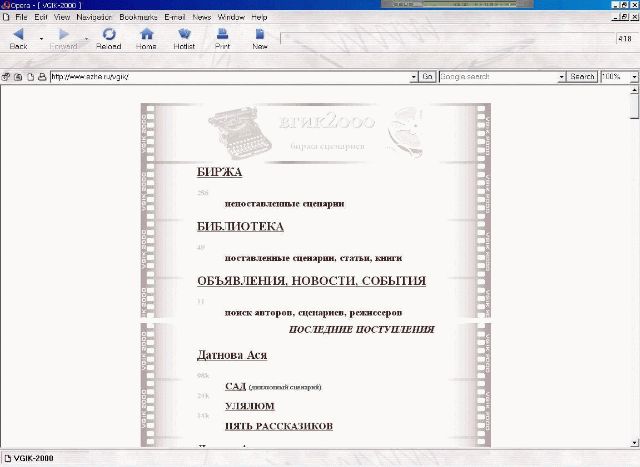Follow the БИРЖА link
This screenshot has width=640, height=467.
[220, 172]
